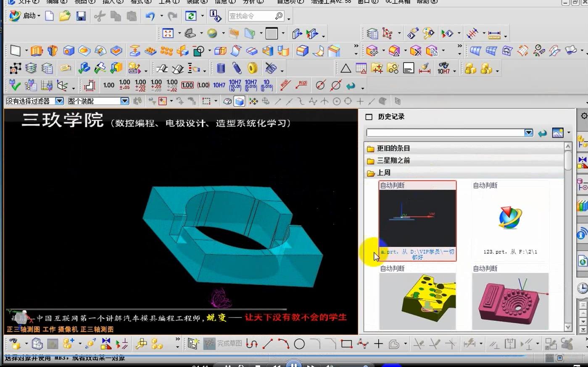Select the Extrude feature tool
The image size is (588, 367).
tap(37, 50)
